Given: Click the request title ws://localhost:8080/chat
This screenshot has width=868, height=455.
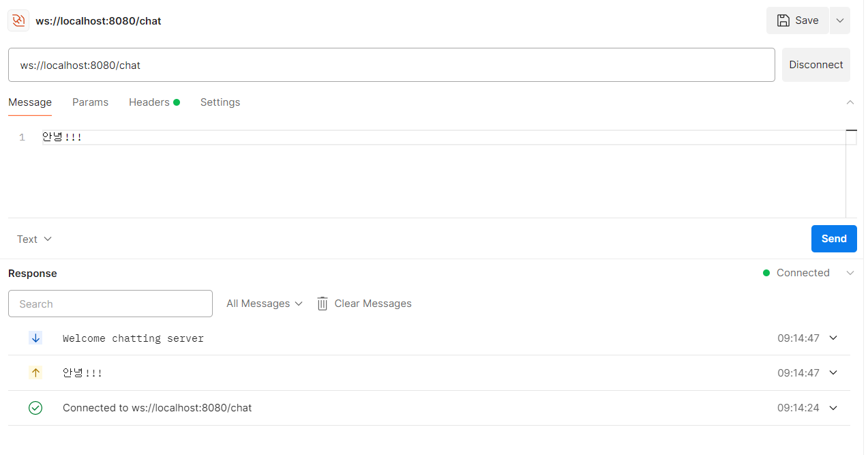Looking at the screenshot, I should (x=98, y=20).
